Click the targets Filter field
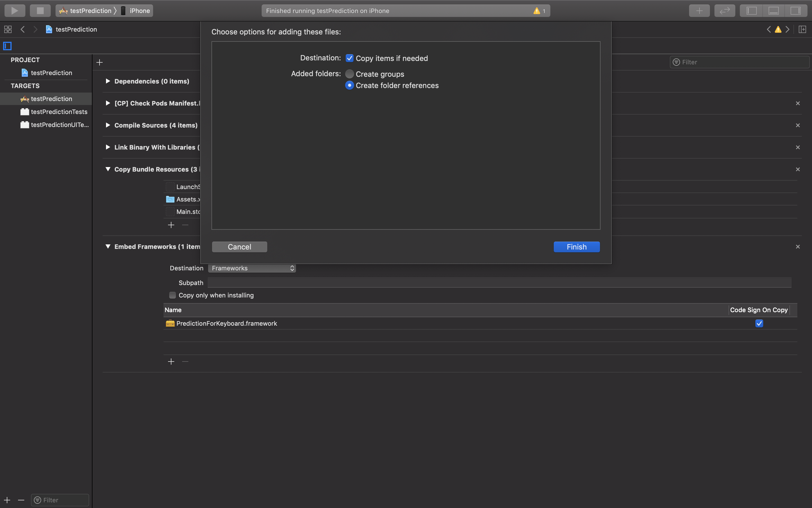 point(60,500)
